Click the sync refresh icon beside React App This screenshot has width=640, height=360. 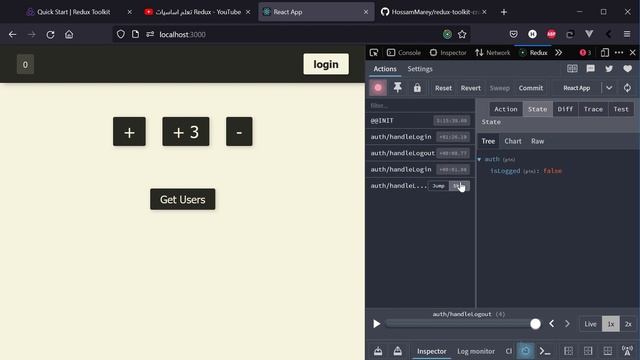[x=627, y=88]
